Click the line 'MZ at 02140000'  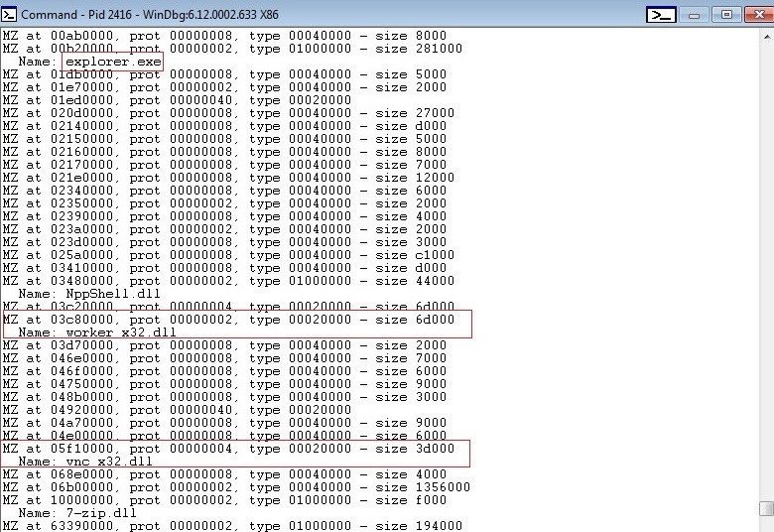click(x=224, y=126)
